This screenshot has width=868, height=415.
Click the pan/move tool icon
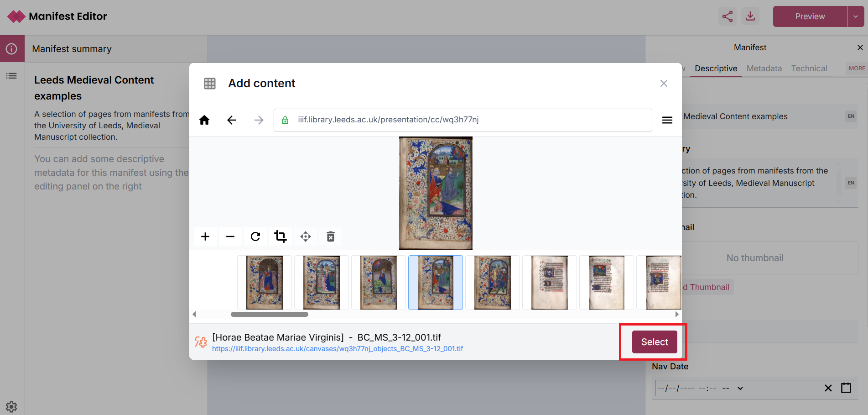point(306,236)
